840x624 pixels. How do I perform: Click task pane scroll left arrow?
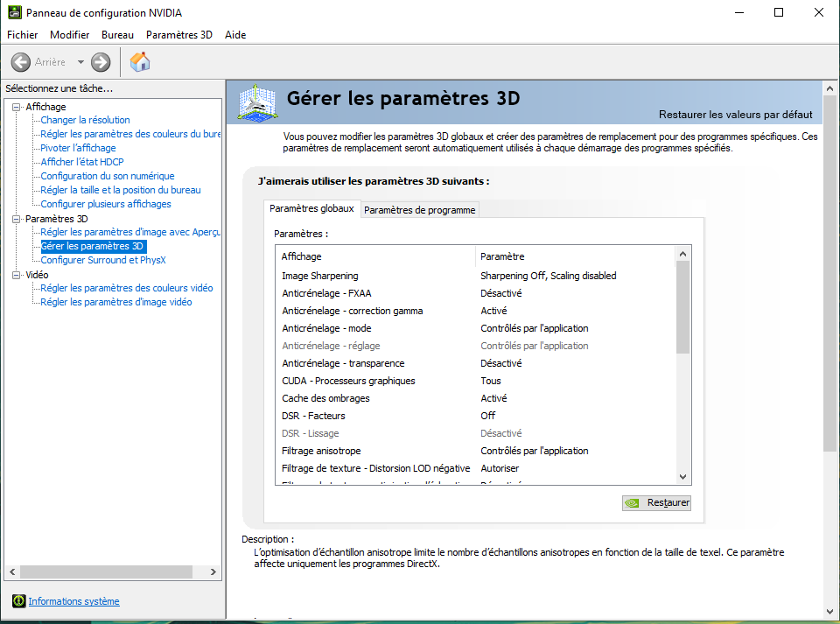[x=12, y=571]
